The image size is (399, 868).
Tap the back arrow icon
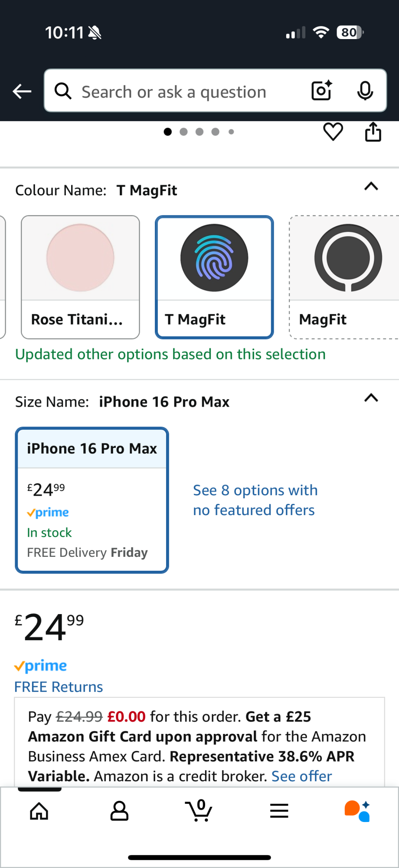pos(22,91)
